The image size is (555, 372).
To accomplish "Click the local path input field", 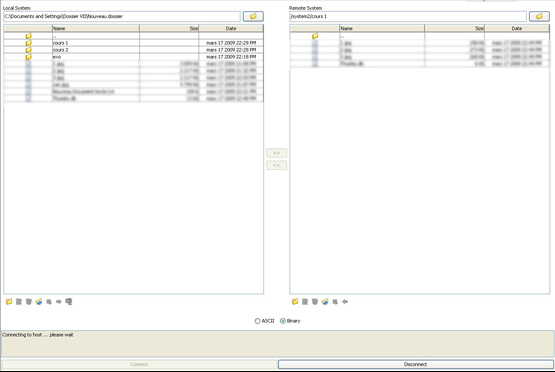I will [x=122, y=16].
